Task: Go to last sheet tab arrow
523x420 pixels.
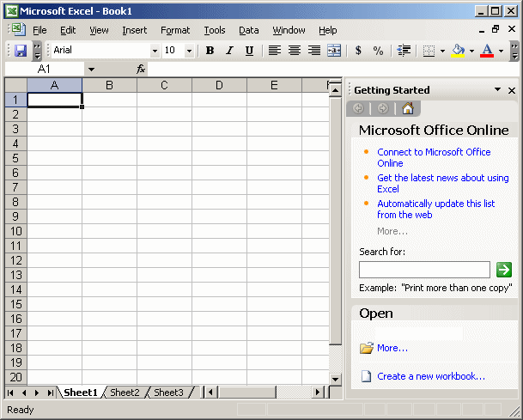Action: (50, 393)
